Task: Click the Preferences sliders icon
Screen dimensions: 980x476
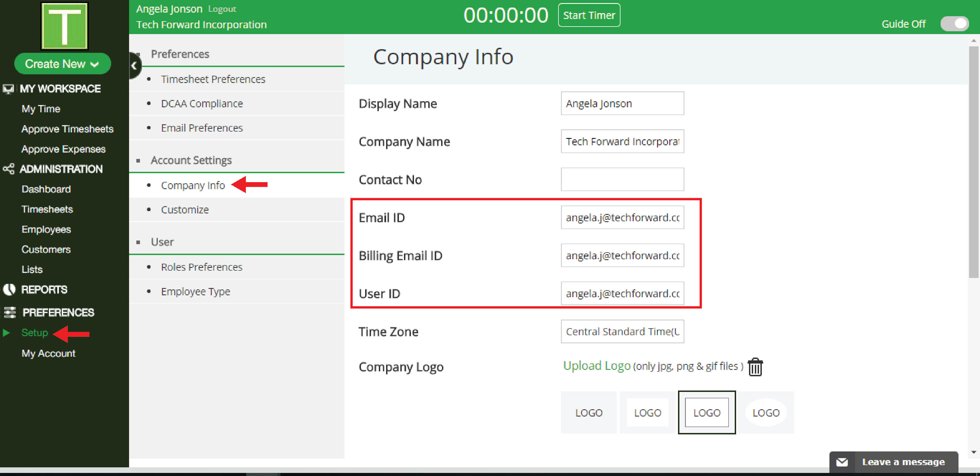Action: pos(9,312)
